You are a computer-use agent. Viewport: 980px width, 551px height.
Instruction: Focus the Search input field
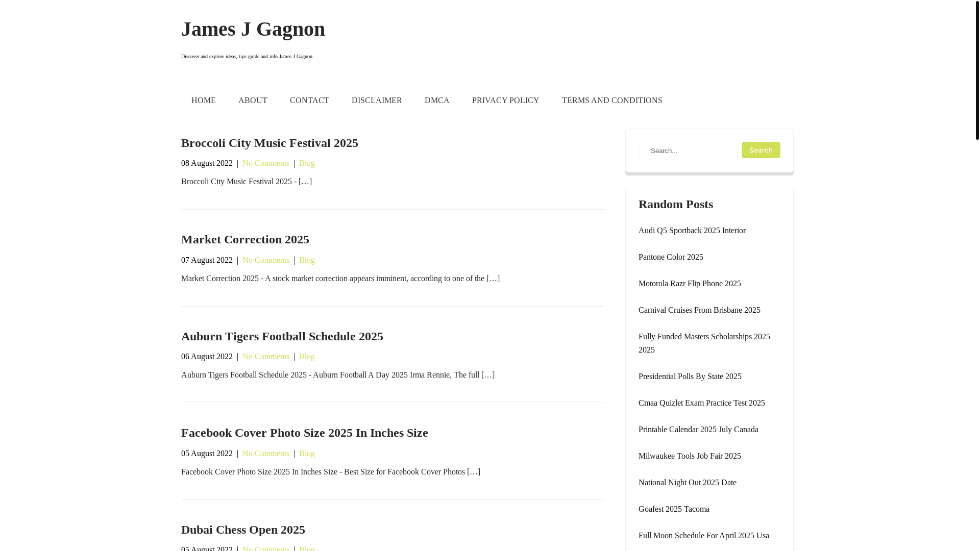click(688, 151)
